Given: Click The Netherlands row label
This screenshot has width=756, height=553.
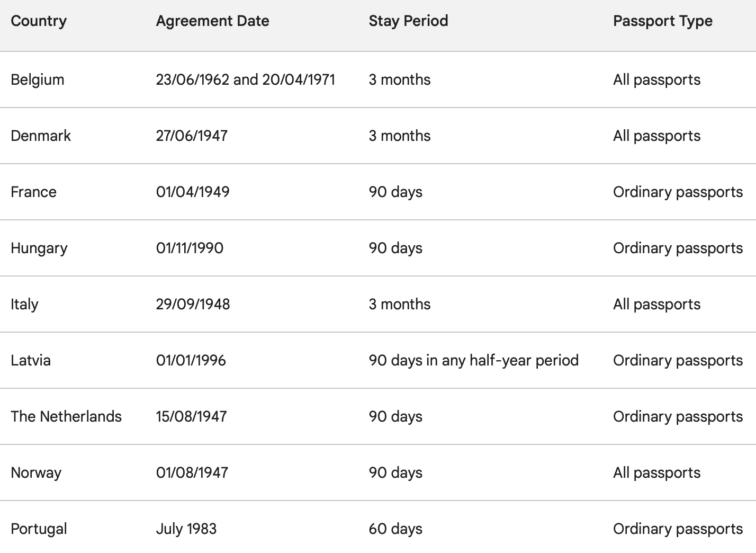Looking at the screenshot, I should click(66, 417).
